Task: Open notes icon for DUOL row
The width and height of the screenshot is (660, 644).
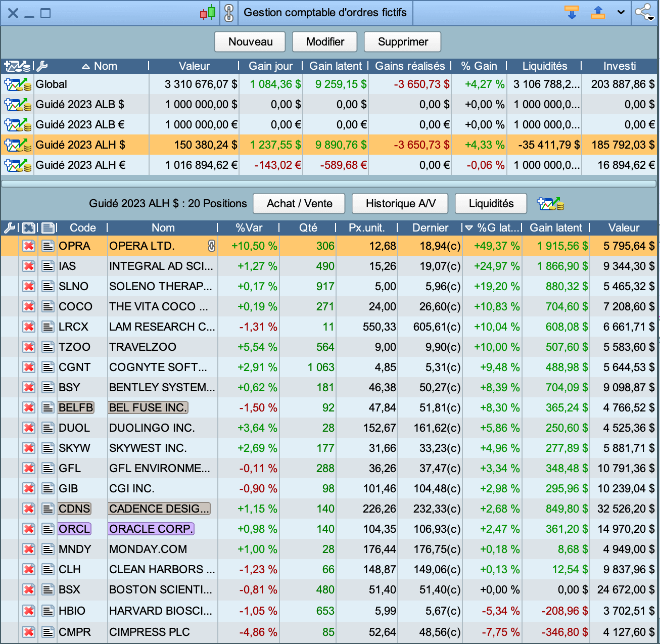Action: 48,428
